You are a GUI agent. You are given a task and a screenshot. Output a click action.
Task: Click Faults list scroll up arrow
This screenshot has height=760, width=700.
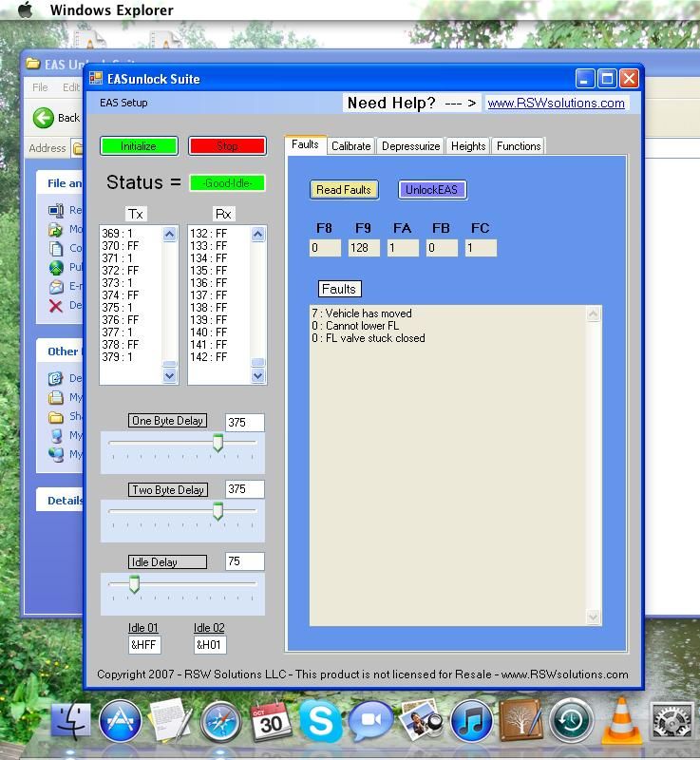click(x=594, y=314)
